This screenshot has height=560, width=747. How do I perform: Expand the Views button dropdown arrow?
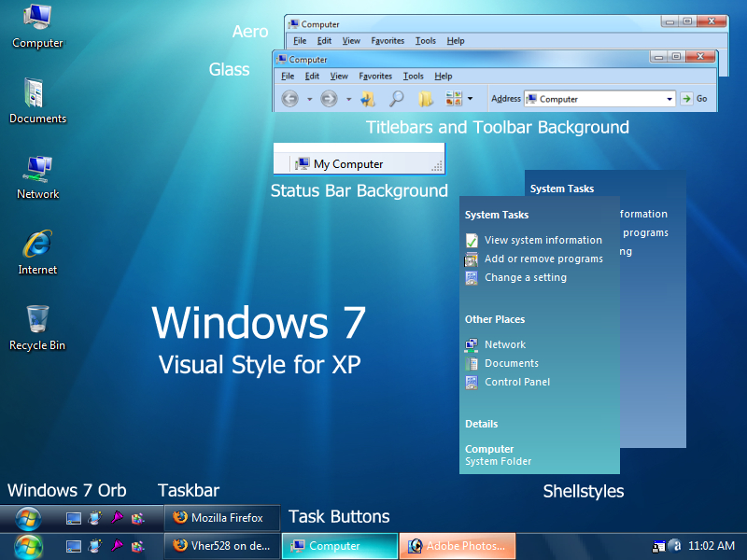[x=471, y=99]
